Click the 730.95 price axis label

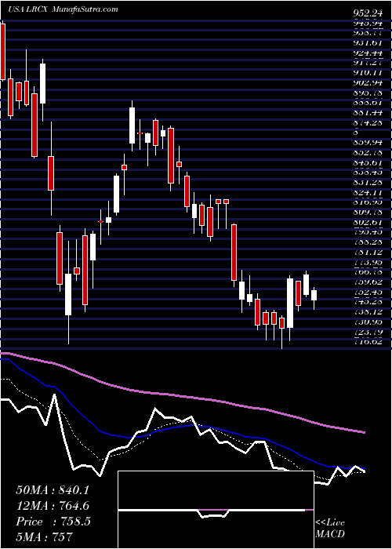(x=366, y=322)
